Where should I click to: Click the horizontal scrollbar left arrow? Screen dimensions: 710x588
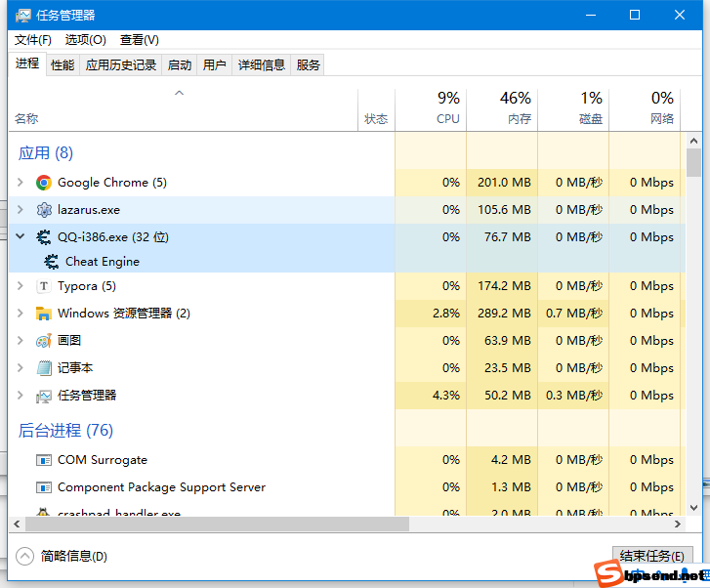(x=17, y=525)
